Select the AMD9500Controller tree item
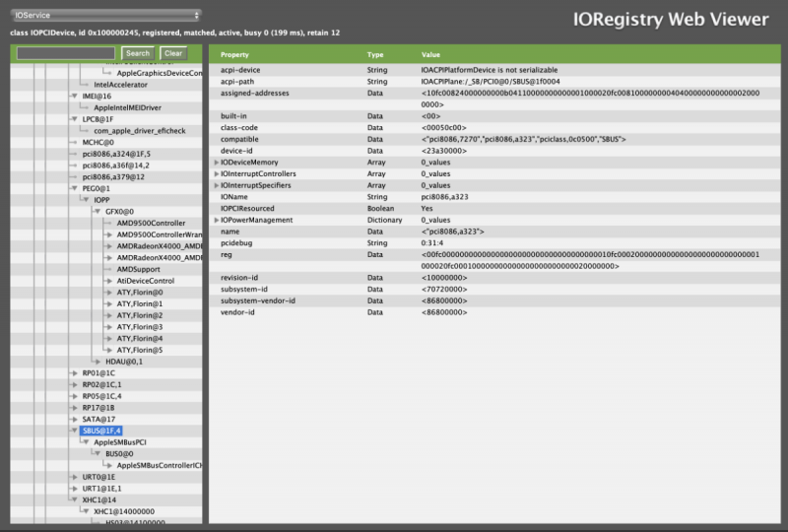Screen dimensions: 788x532 click(152, 224)
